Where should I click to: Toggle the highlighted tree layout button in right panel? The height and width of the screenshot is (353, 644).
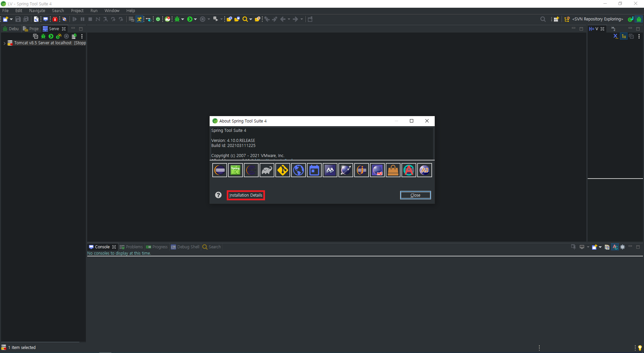624,36
